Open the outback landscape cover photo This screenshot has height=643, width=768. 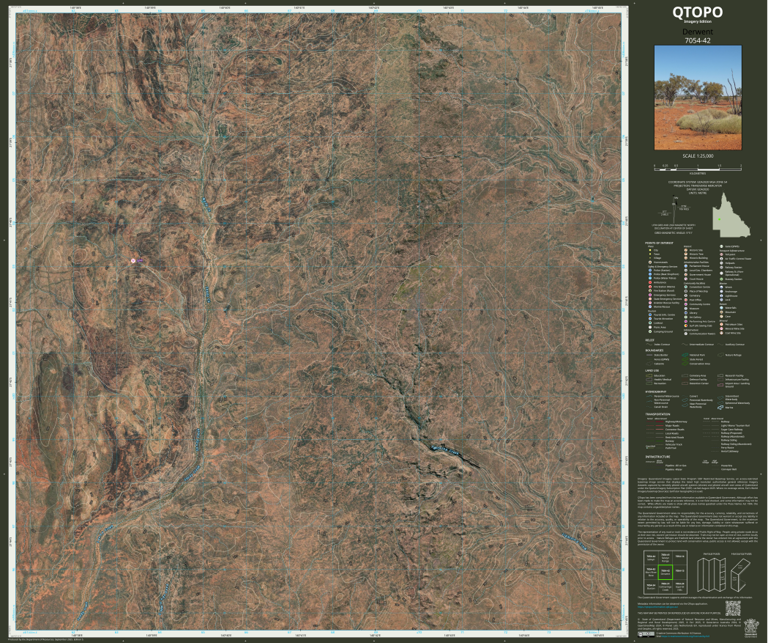(x=698, y=98)
